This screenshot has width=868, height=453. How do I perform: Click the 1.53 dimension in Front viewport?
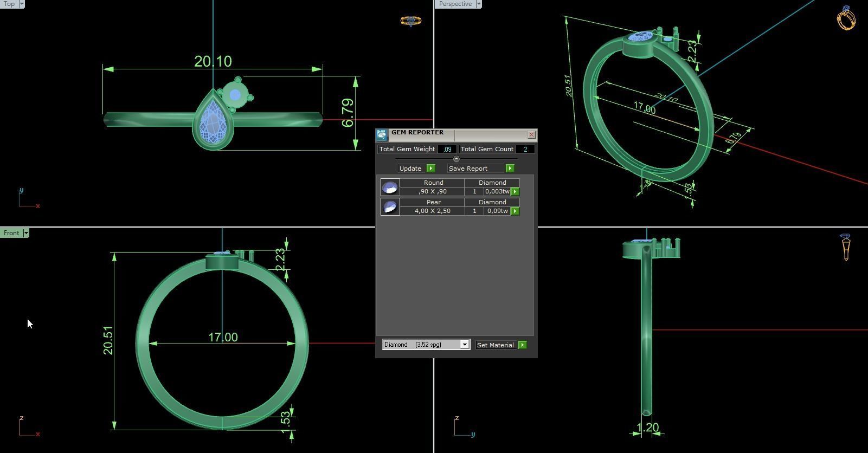(x=286, y=423)
